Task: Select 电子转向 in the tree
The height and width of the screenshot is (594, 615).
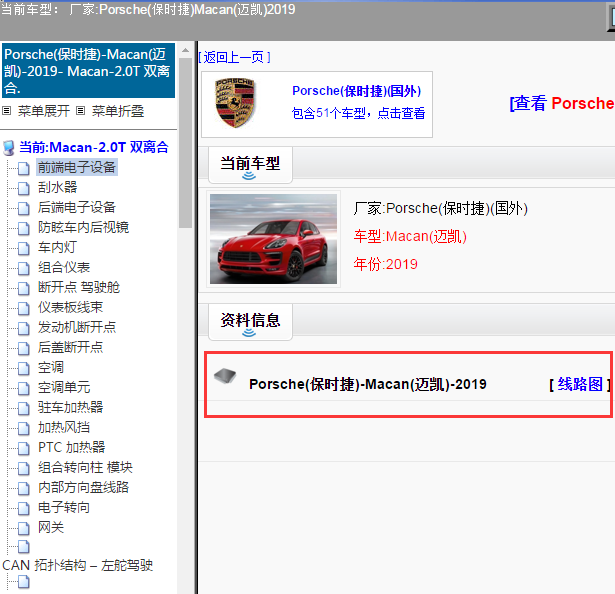Action: tap(64, 507)
